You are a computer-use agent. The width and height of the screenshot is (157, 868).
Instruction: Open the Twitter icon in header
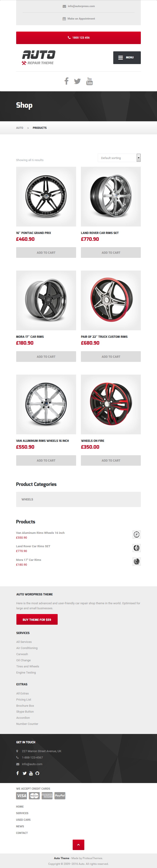click(x=77, y=81)
